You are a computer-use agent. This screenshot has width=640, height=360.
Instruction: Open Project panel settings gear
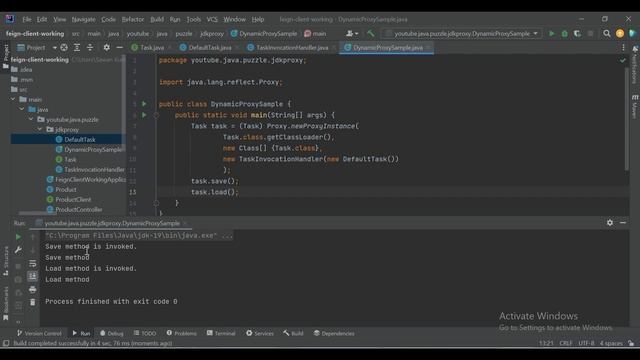[107, 48]
